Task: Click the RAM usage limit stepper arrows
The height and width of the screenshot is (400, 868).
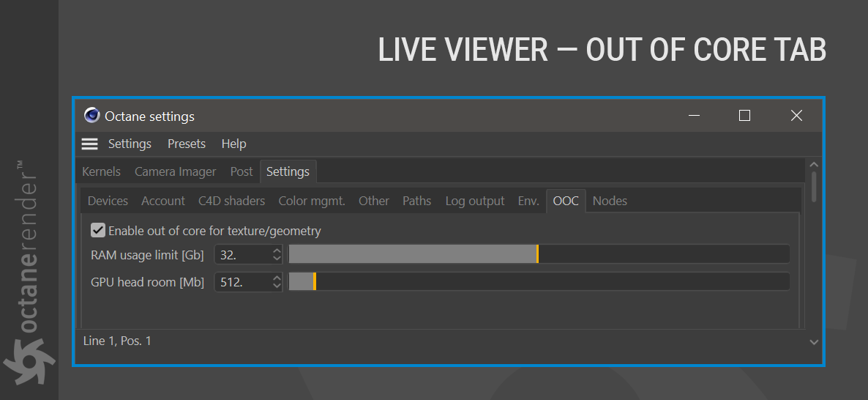Action: pos(277,255)
